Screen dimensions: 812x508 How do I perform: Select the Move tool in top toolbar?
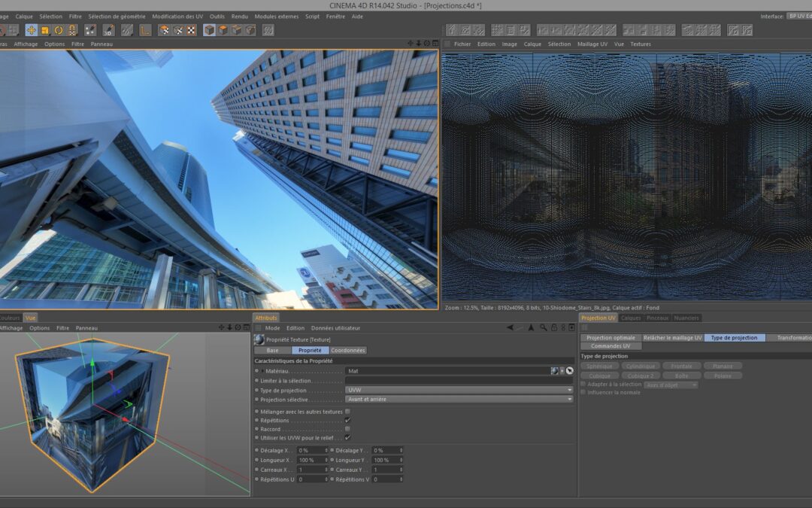coord(31,30)
